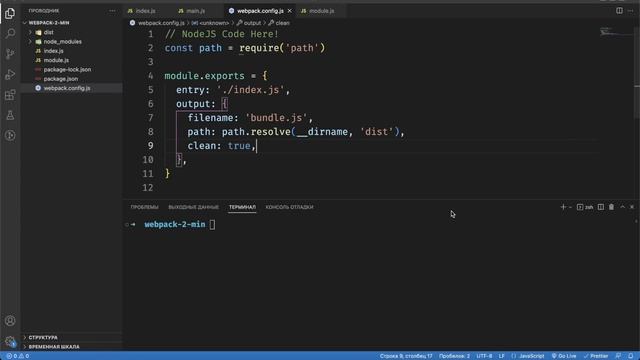The width and height of the screenshot is (640, 360).
Task: Click the Prettier status item
Action: click(x=596, y=356)
